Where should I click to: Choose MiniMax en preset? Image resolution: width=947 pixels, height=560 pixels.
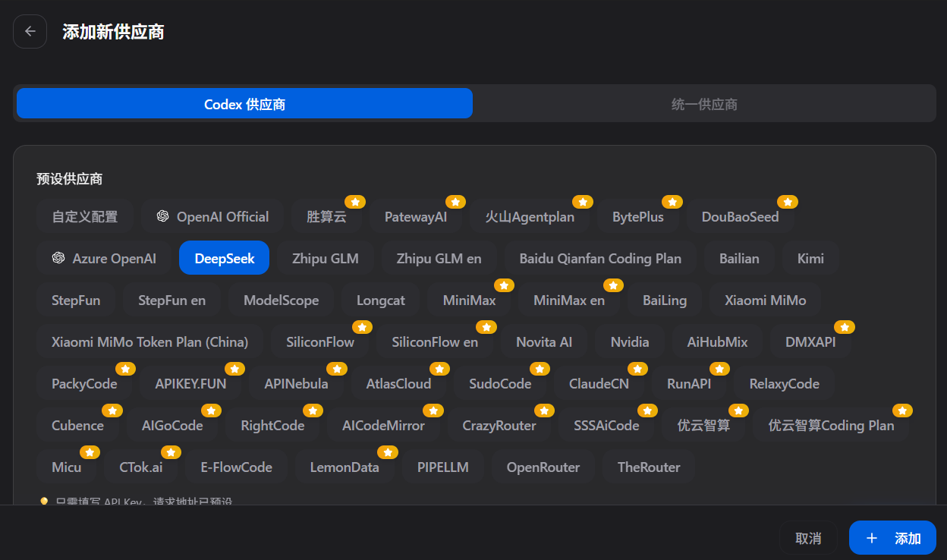click(x=569, y=300)
